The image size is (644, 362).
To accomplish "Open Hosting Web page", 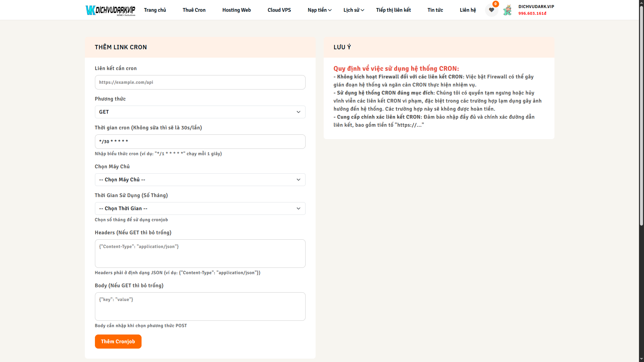I will click(x=236, y=10).
